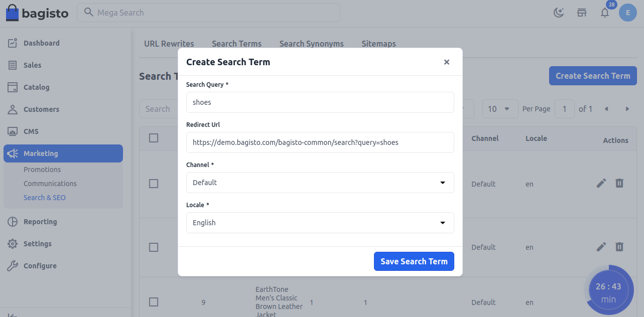This screenshot has width=644, height=317.
Task: Edit the first search term using pencil icon
Action: click(x=601, y=183)
